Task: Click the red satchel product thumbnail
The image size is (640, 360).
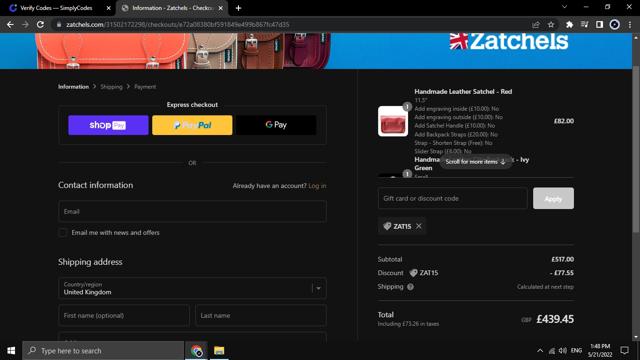Action: tap(393, 121)
